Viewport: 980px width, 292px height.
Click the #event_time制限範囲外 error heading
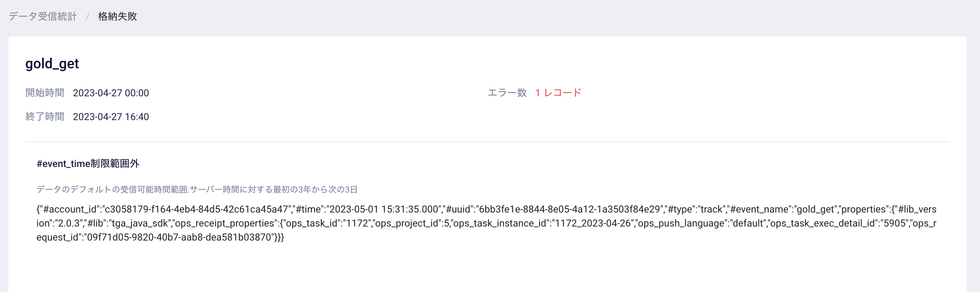coord(88,164)
